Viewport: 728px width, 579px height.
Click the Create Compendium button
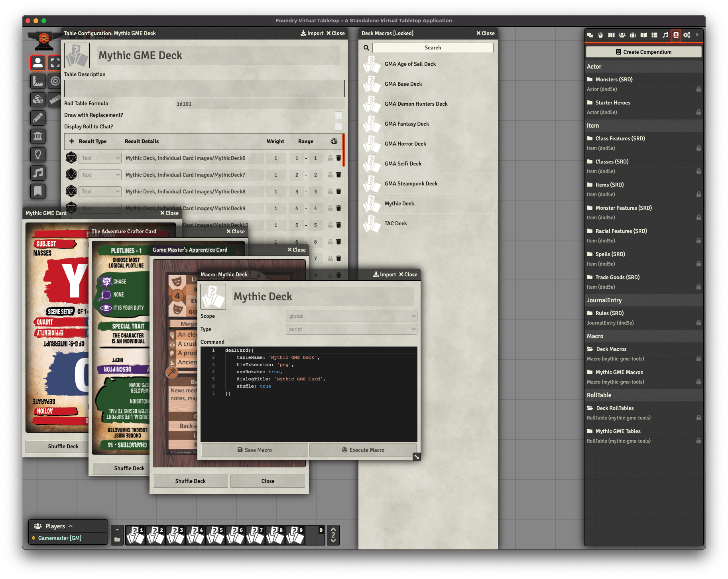pyautogui.click(x=643, y=52)
